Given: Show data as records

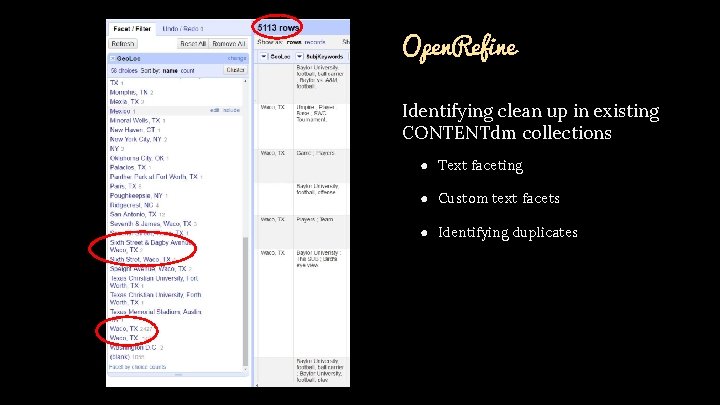Looking at the screenshot, I should 315,42.
